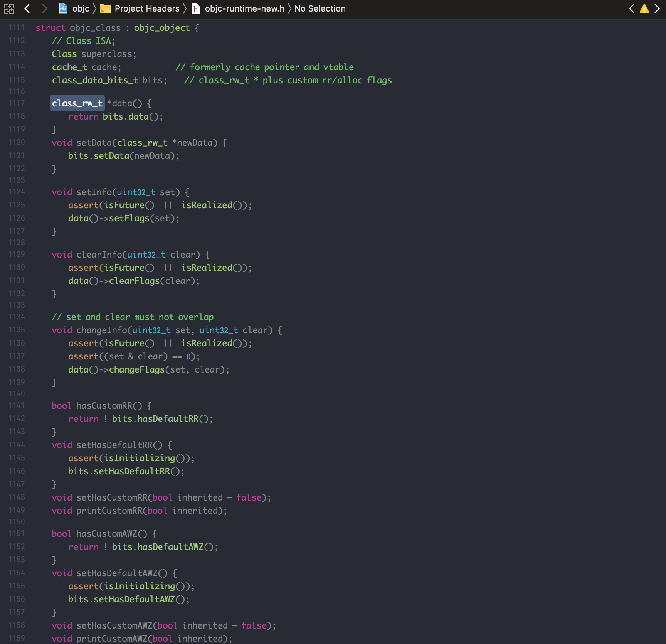Jump to next issue arrow
Image resolution: width=666 pixels, height=644 pixels.
point(657,8)
